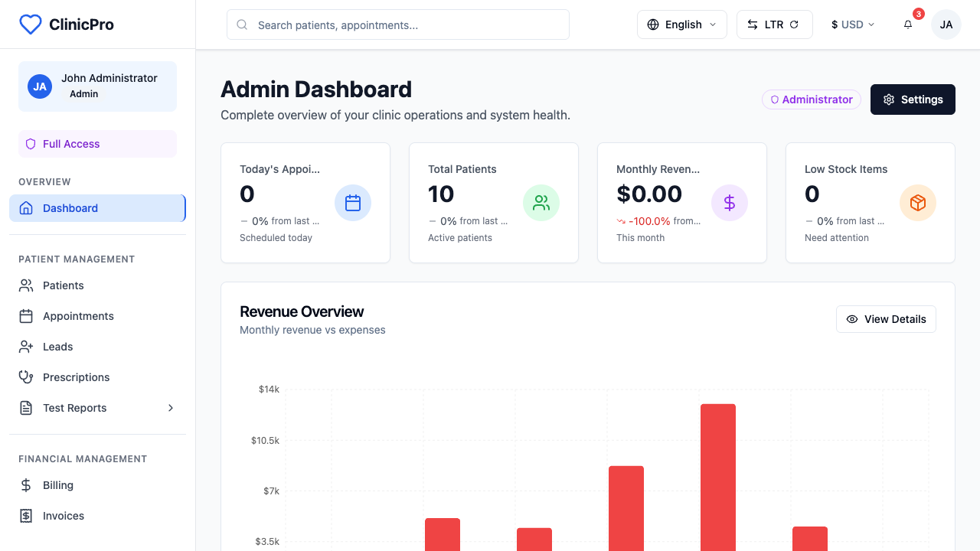Click the shield icon beside Full Access
Image resolution: width=980 pixels, height=551 pixels.
pos(31,144)
